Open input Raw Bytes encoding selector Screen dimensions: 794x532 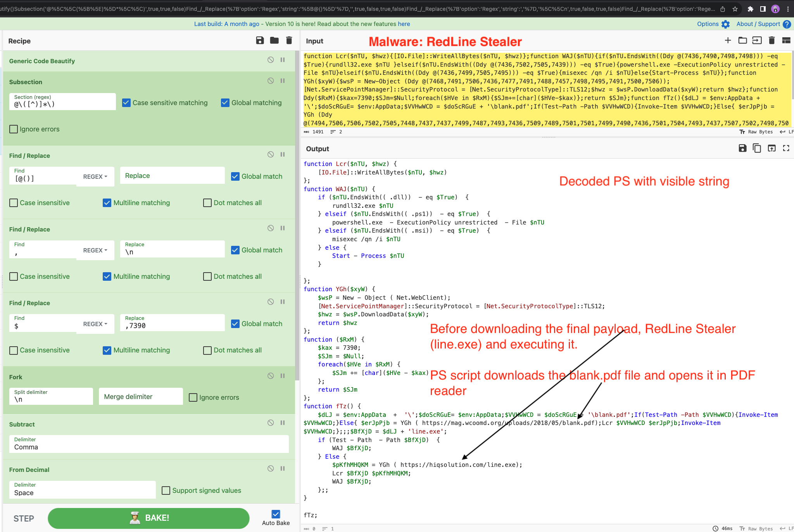click(x=756, y=132)
